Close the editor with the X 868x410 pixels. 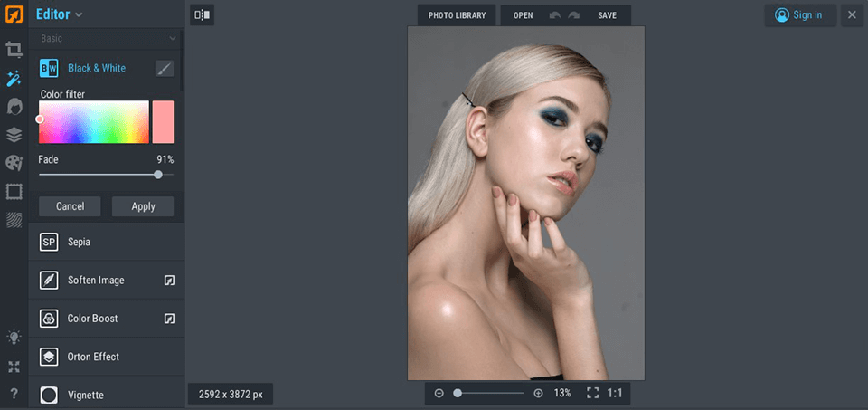(x=852, y=15)
